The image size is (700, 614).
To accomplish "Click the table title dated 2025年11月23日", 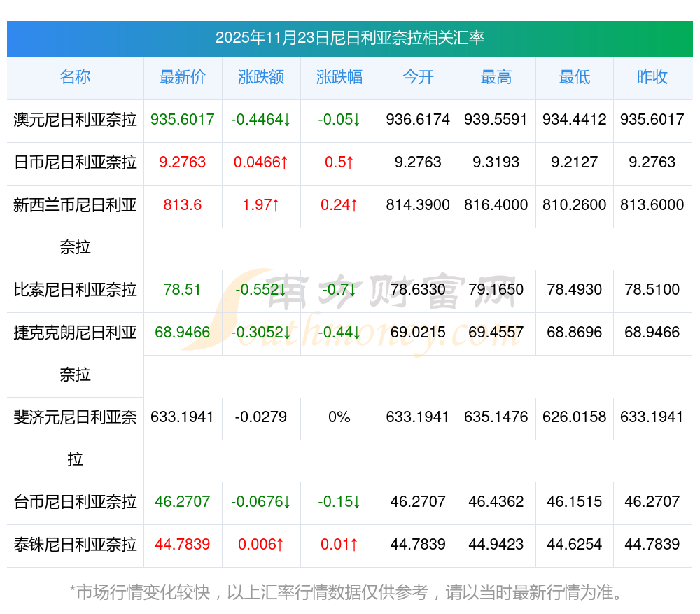I will [349, 38].
